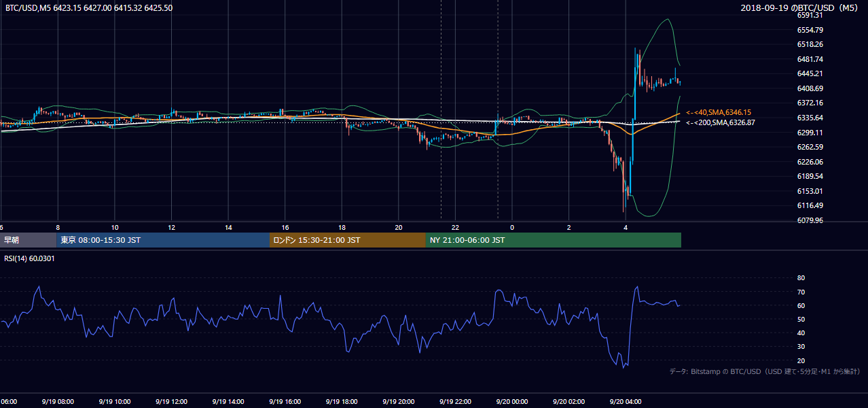Click the RSI 60 level label
868x408 pixels.
pyautogui.click(x=801, y=305)
